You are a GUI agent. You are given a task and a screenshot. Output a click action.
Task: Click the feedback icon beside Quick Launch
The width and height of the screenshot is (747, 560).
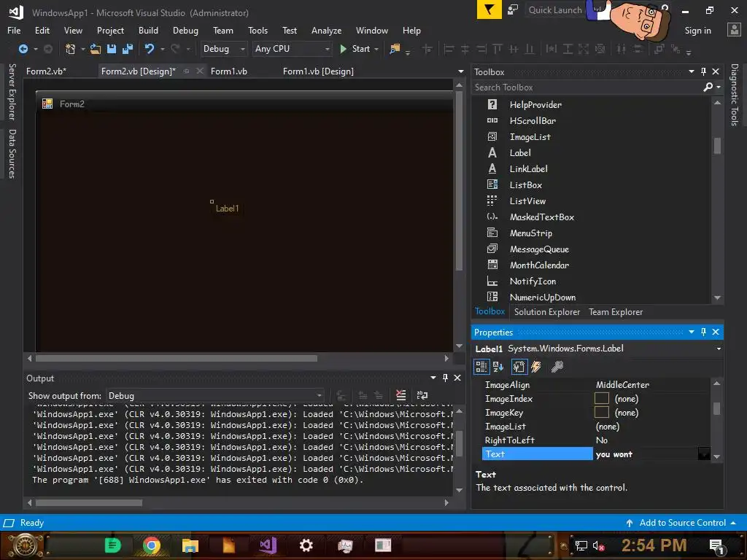513,9
